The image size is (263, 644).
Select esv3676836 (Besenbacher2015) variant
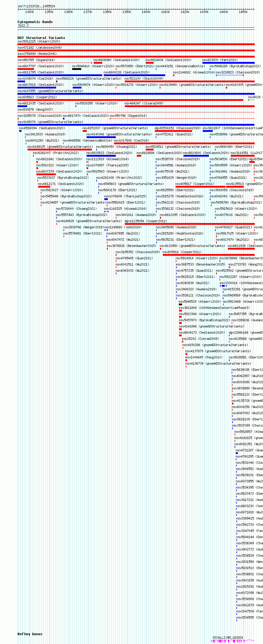[107, 249]
